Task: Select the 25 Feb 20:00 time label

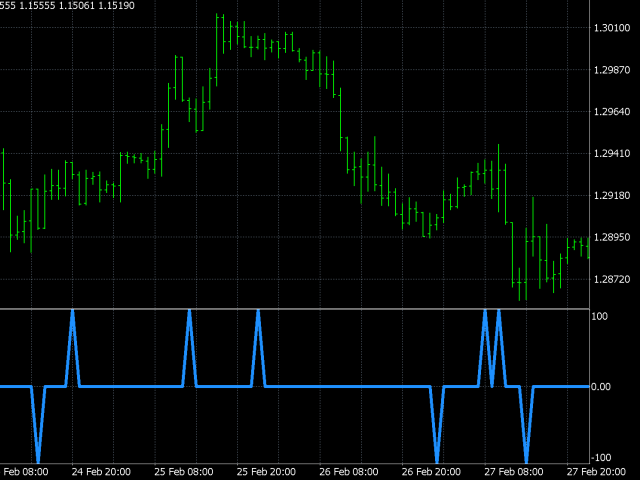Action: 266,472
